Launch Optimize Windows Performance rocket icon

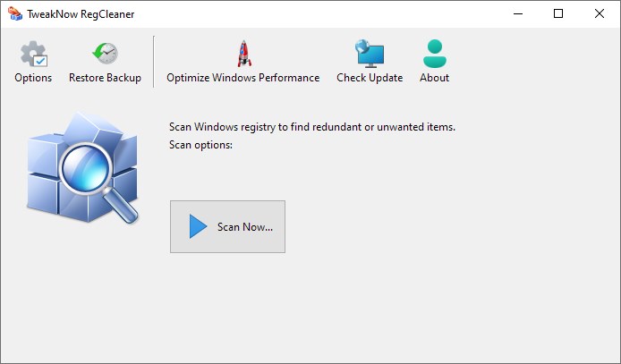click(244, 54)
